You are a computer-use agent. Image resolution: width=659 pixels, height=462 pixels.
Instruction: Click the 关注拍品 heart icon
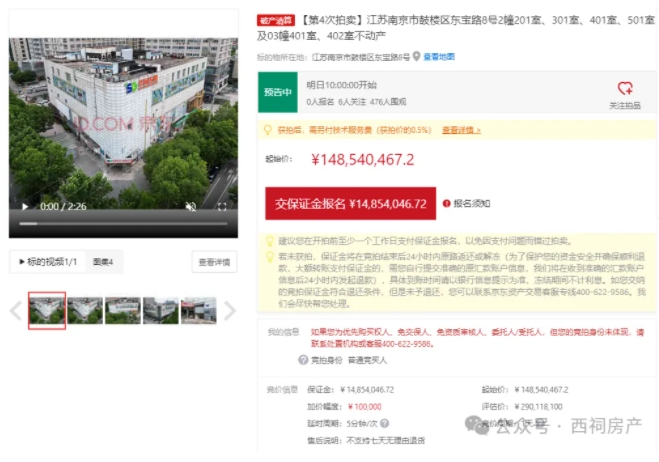point(625,88)
